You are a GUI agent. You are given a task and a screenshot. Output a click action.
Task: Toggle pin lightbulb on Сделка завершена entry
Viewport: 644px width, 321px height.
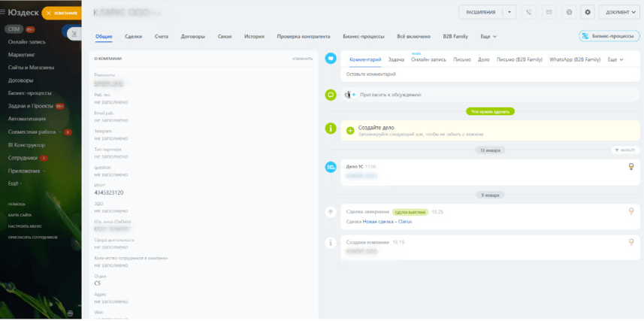click(x=632, y=210)
